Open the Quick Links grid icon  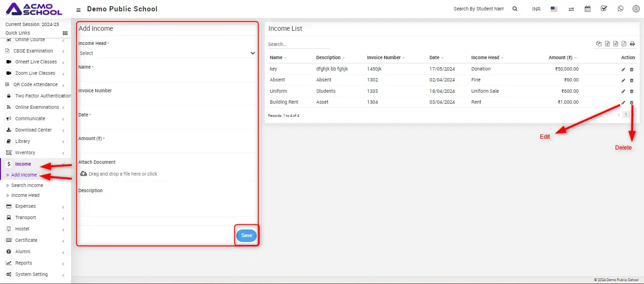(65, 33)
